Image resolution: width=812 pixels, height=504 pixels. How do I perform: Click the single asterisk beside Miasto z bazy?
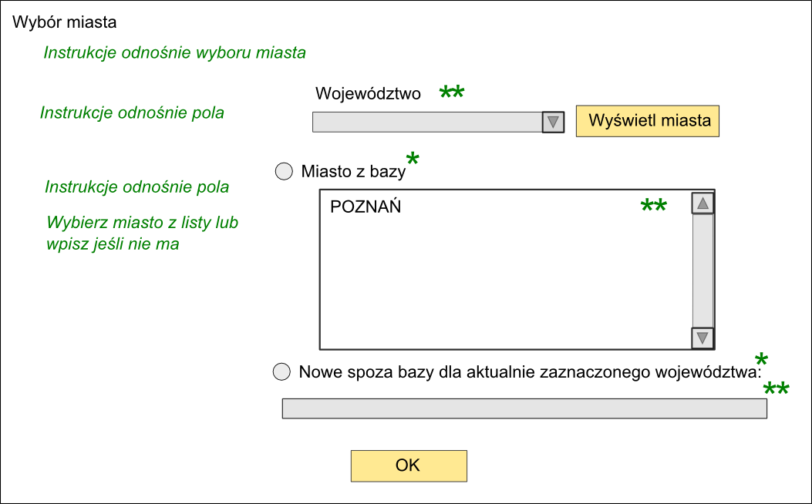pos(413,159)
